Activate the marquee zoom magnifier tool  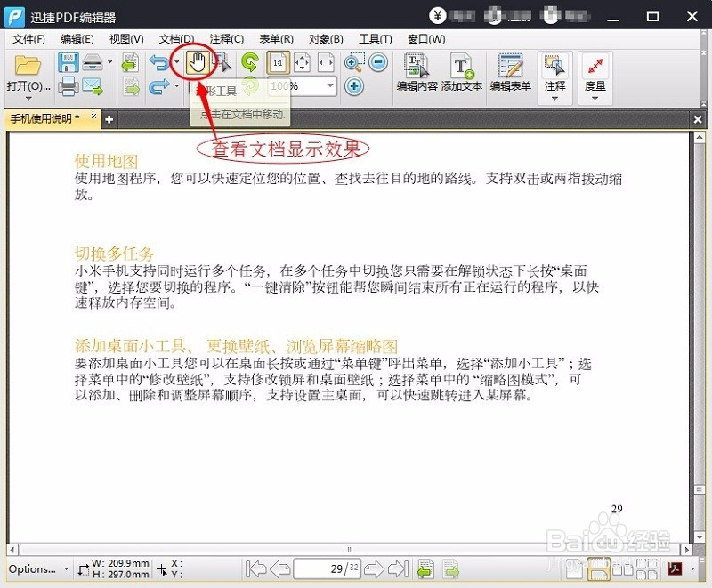354,62
